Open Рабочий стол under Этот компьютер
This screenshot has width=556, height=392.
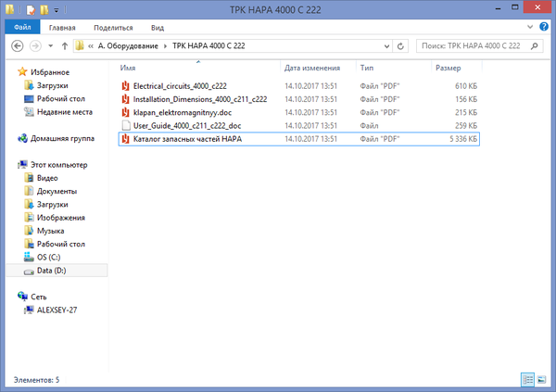60,244
